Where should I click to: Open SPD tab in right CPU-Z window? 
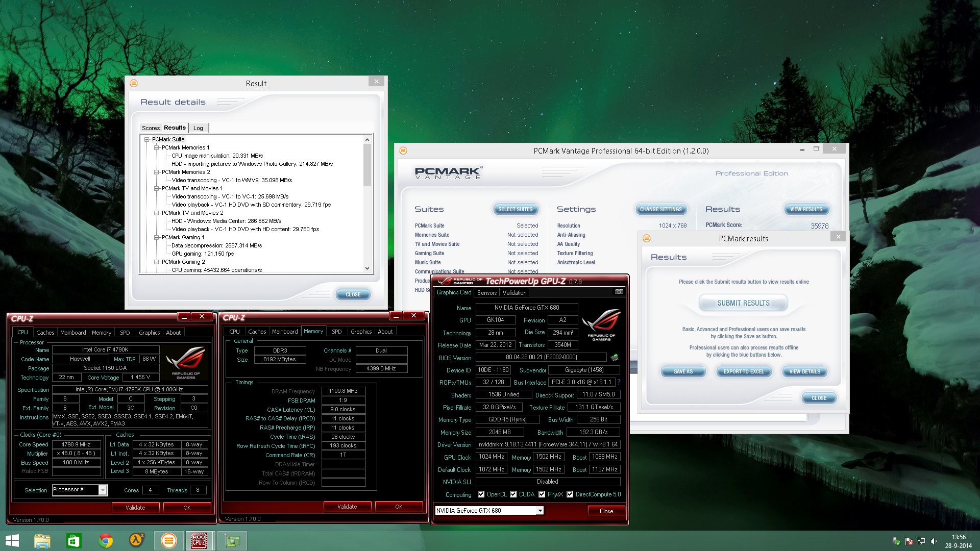pyautogui.click(x=336, y=332)
